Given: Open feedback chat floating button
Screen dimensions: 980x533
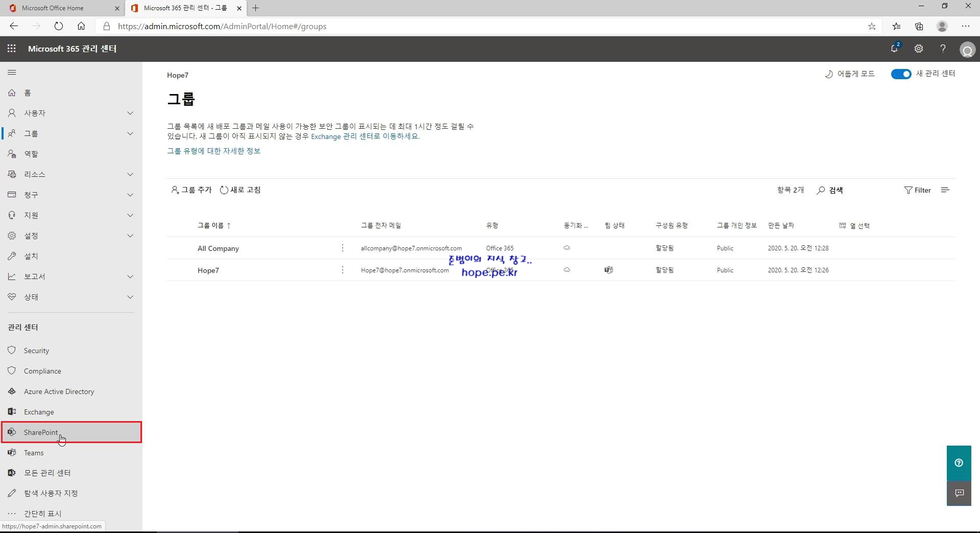Looking at the screenshot, I should [959, 493].
